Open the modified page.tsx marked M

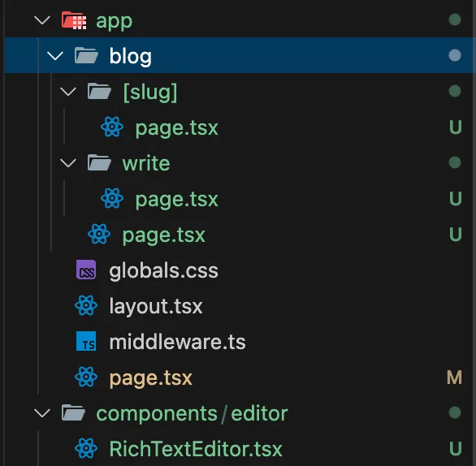pyautogui.click(x=151, y=378)
